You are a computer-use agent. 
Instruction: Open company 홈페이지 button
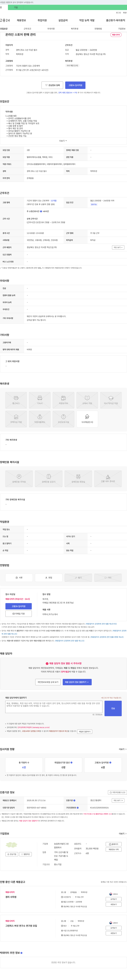(x=114, y=844)
